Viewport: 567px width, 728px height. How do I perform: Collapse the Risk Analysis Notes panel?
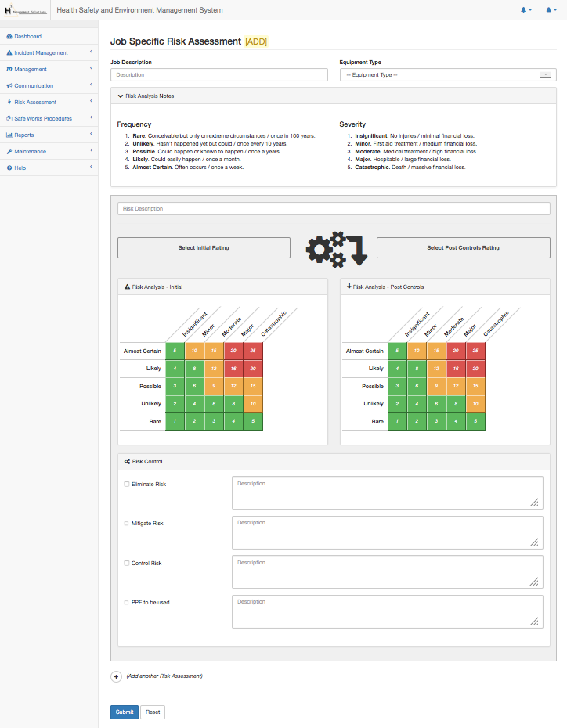[120, 96]
